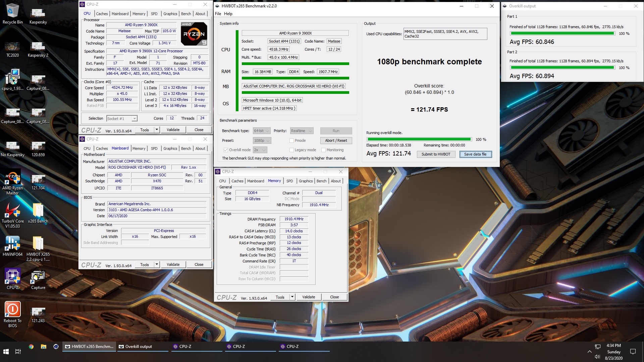This screenshot has height=362, width=644.
Task: Toggle the Pmode checkbox in HWBOT x265
Action: coord(291,140)
